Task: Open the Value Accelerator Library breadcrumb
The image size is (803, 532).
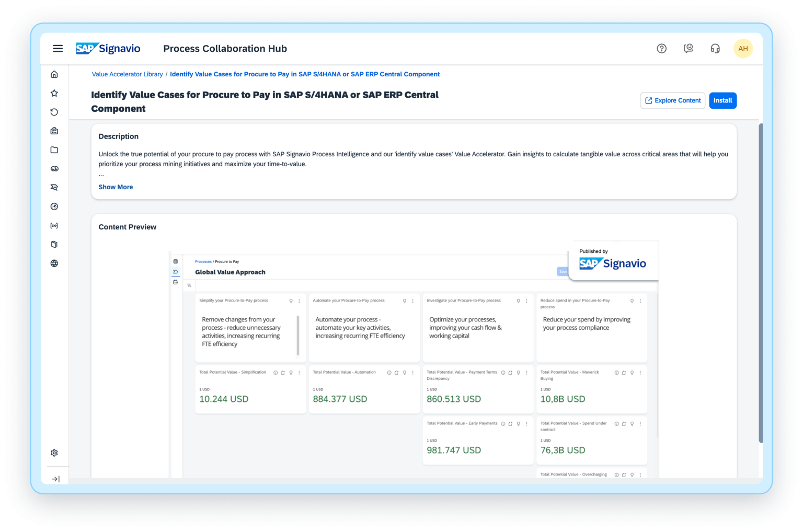Action: [x=127, y=74]
